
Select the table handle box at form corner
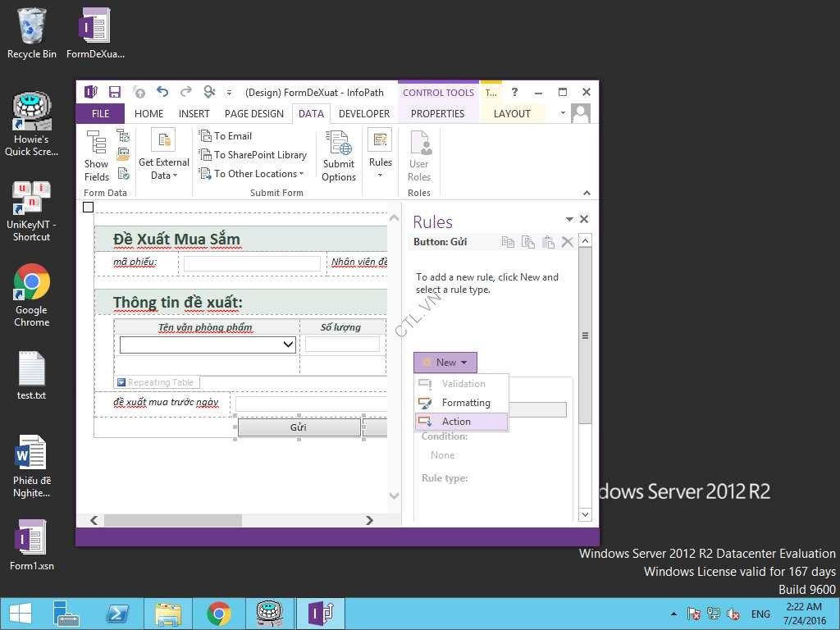(89, 208)
